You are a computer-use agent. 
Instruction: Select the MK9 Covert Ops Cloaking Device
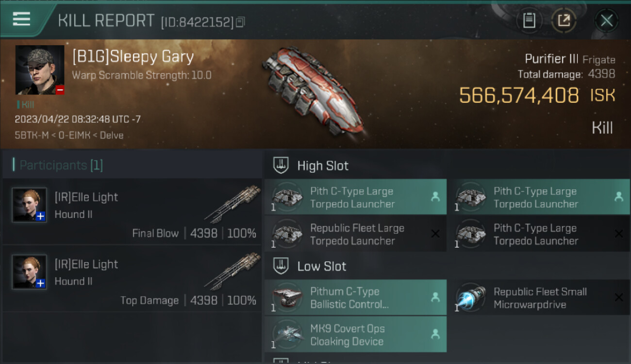pyautogui.click(x=355, y=334)
